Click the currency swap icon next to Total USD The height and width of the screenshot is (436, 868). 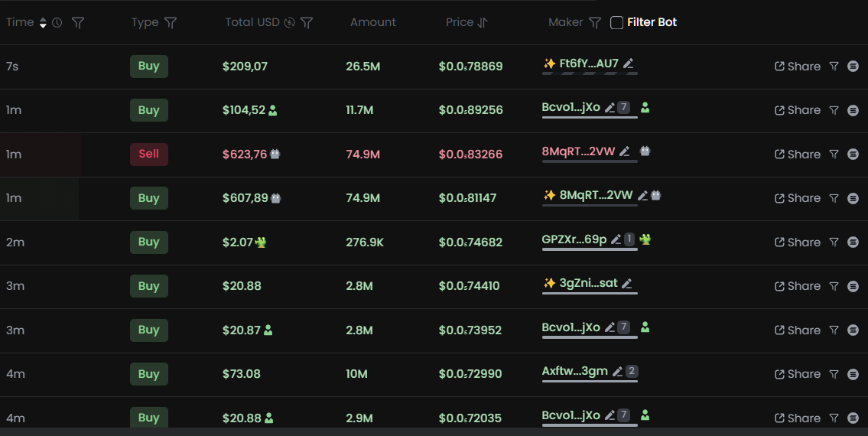click(x=289, y=23)
